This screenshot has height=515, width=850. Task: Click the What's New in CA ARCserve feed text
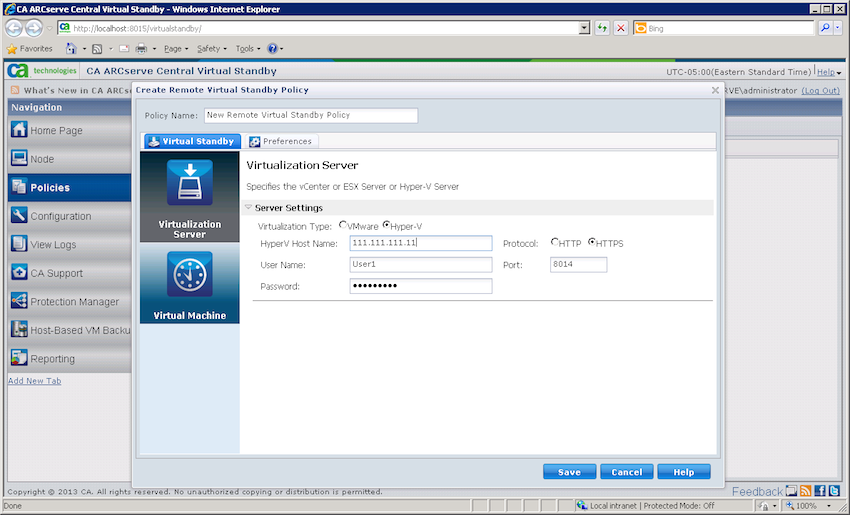tap(77, 91)
